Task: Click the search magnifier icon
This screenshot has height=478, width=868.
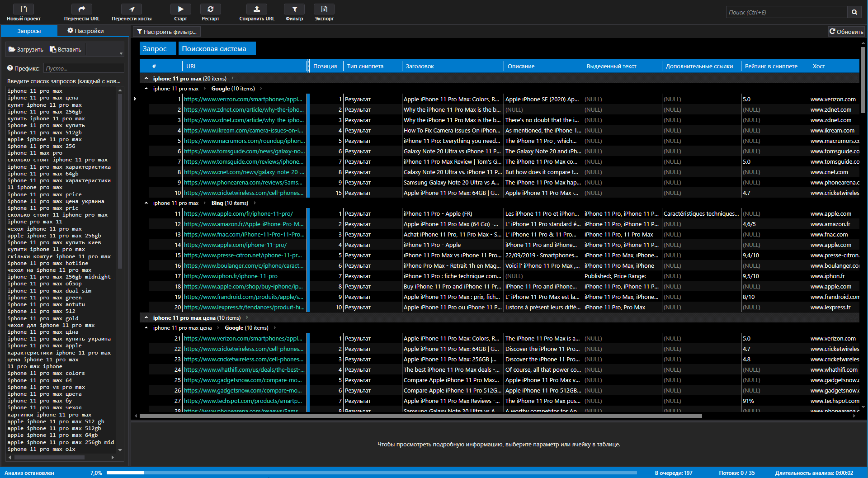Action: click(x=854, y=12)
